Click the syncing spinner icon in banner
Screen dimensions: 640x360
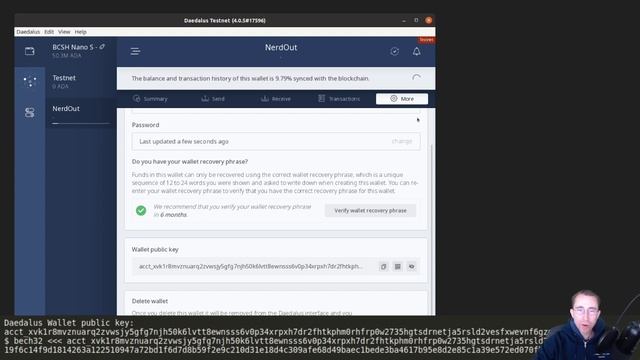(416, 78)
